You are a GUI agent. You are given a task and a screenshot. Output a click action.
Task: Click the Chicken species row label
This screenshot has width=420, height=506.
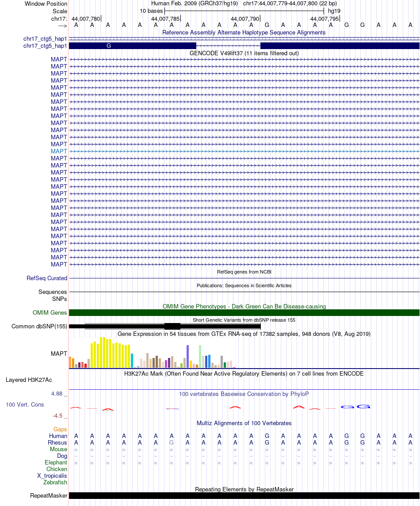click(57, 469)
